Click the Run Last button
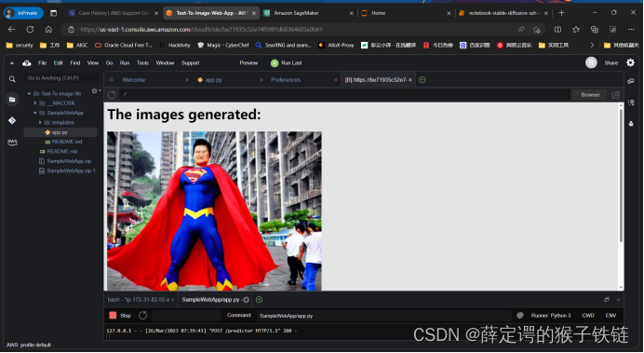The height and width of the screenshot is (353, 644). click(x=287, y=63)
